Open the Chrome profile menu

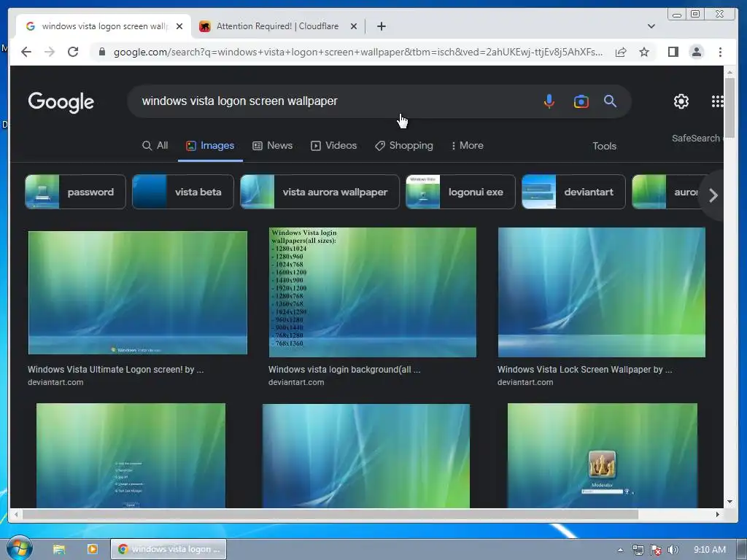pyautogui.click(x=697, y=52)
